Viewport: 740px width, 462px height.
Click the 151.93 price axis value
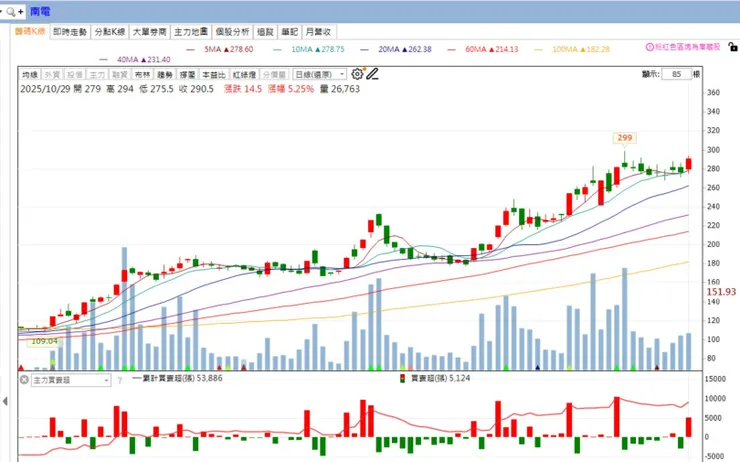coord(721,292)
